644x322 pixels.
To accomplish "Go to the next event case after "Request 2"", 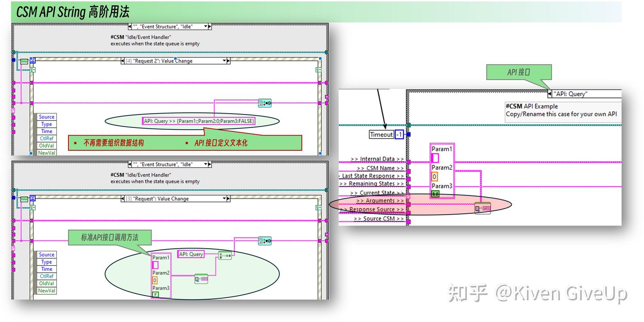I will pyautogui.click(x=229, y=61).
